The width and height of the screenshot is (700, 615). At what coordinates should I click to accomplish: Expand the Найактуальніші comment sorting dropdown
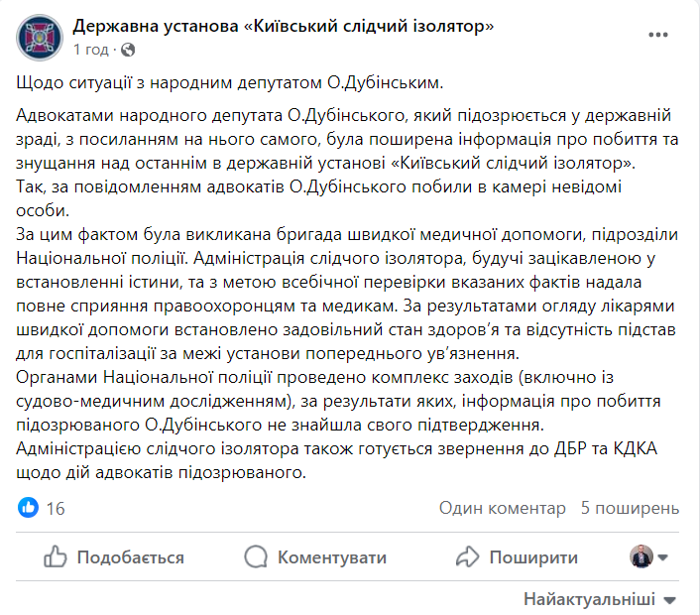tap(599, 600)
